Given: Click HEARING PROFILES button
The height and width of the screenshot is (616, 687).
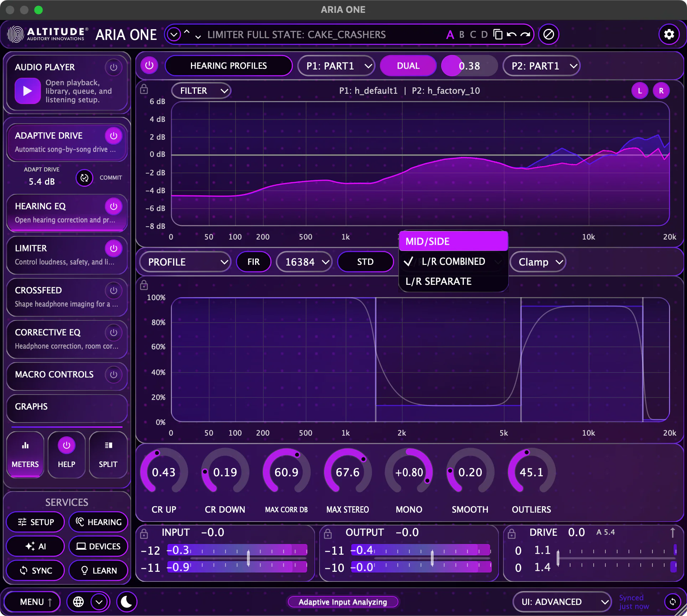Looking at the screenshot, I should click(x=229, y=66).
